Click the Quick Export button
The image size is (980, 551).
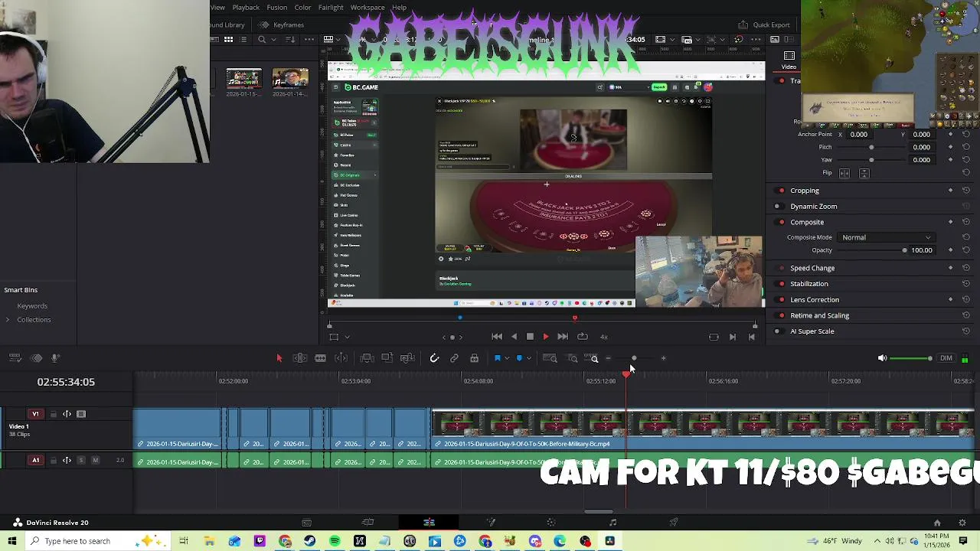click(764, 24)
